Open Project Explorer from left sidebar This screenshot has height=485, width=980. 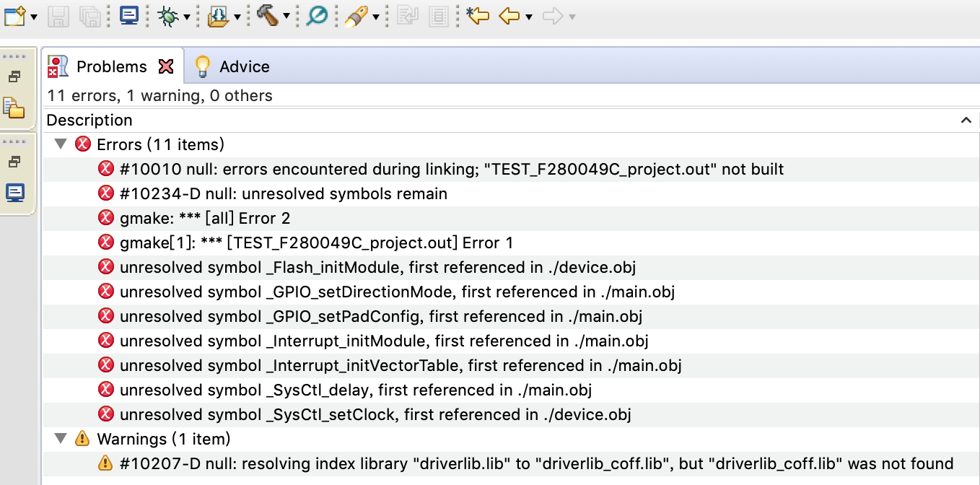click(x=14, y=108)
